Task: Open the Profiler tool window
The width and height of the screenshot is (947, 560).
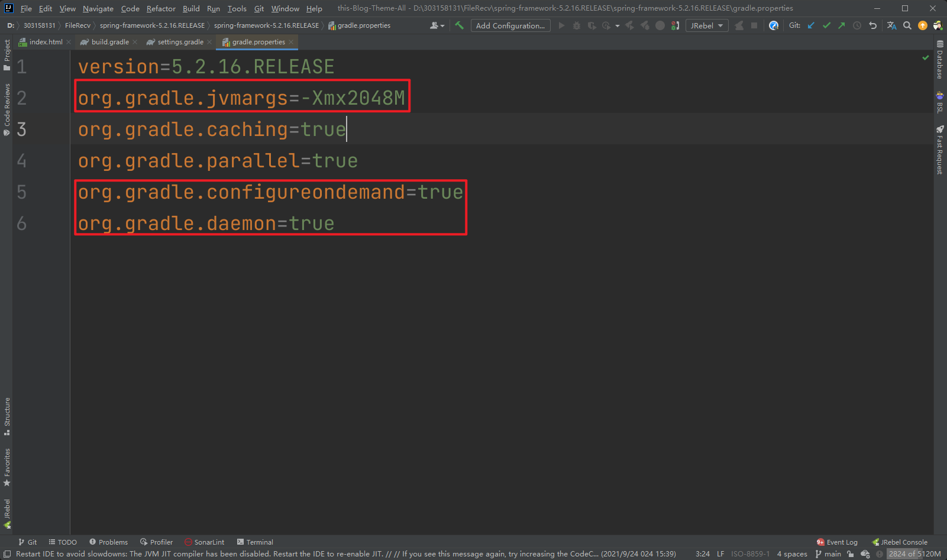Action: click(156, 542)
